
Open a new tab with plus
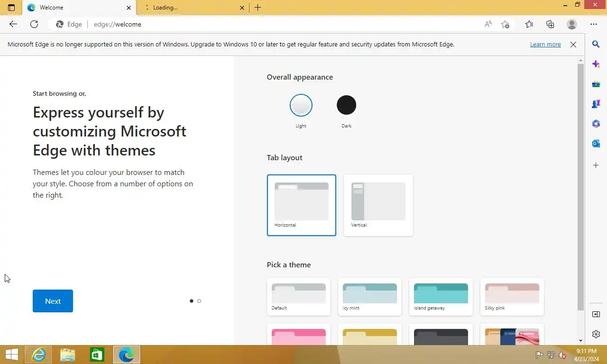pos(258,8)
